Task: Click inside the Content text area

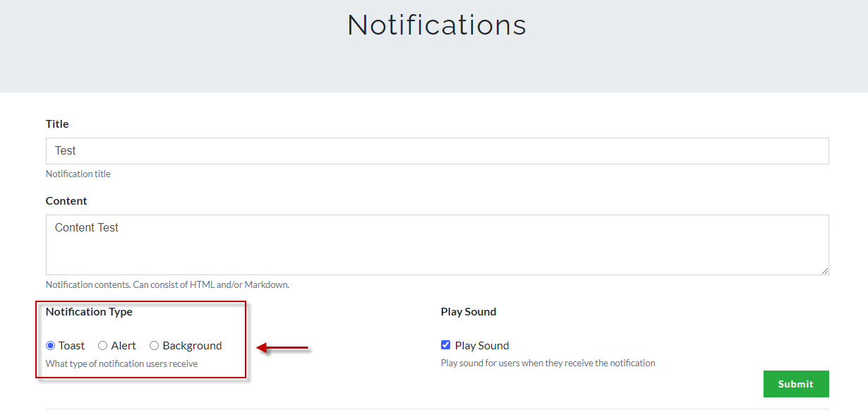Action: tap(437, 244)
